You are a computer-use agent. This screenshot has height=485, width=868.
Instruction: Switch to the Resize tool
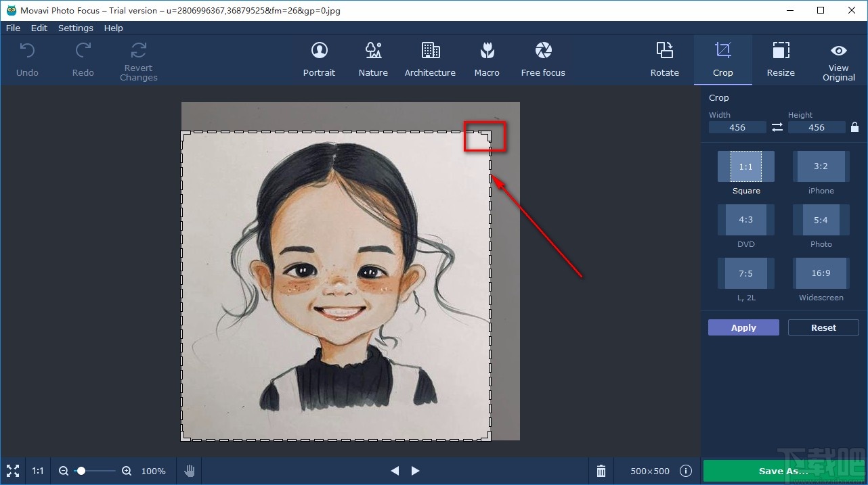[781, 60]
